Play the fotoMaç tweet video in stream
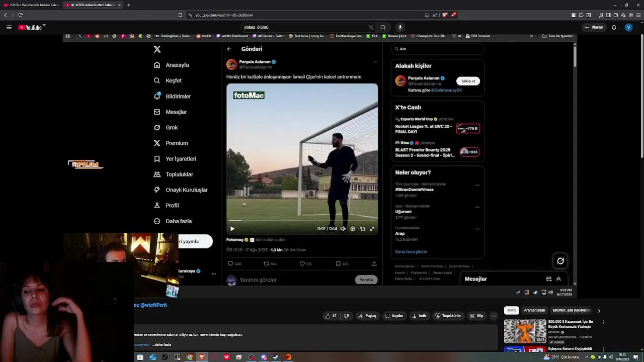The height and width of the screenshot is (362, 644). pyautogui.click(x=232, y=229)
